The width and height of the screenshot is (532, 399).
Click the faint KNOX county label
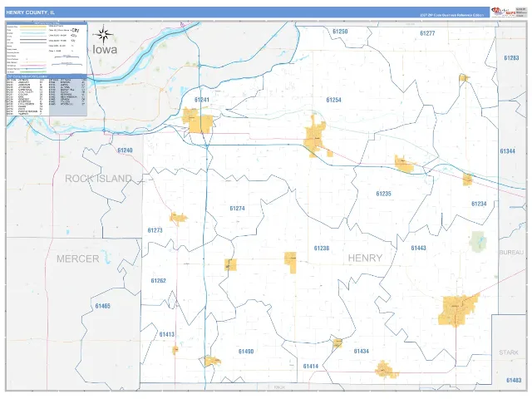coord(279,387)
